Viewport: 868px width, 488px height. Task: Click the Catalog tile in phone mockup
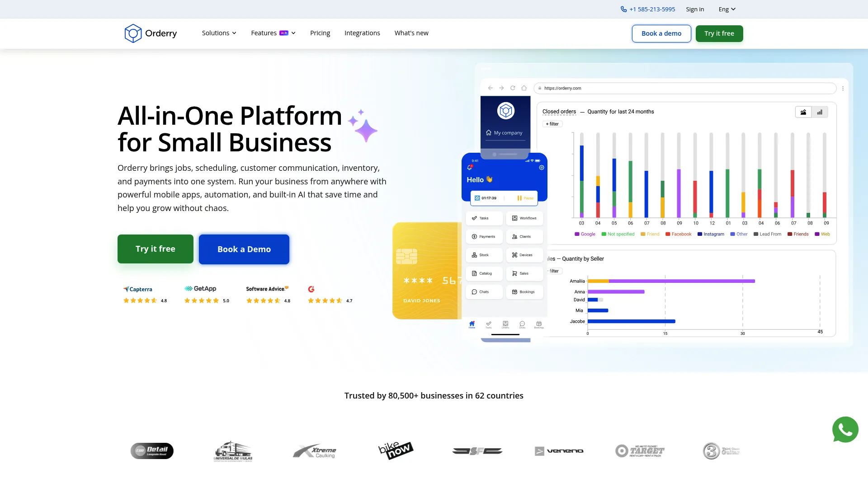(484, 274)
